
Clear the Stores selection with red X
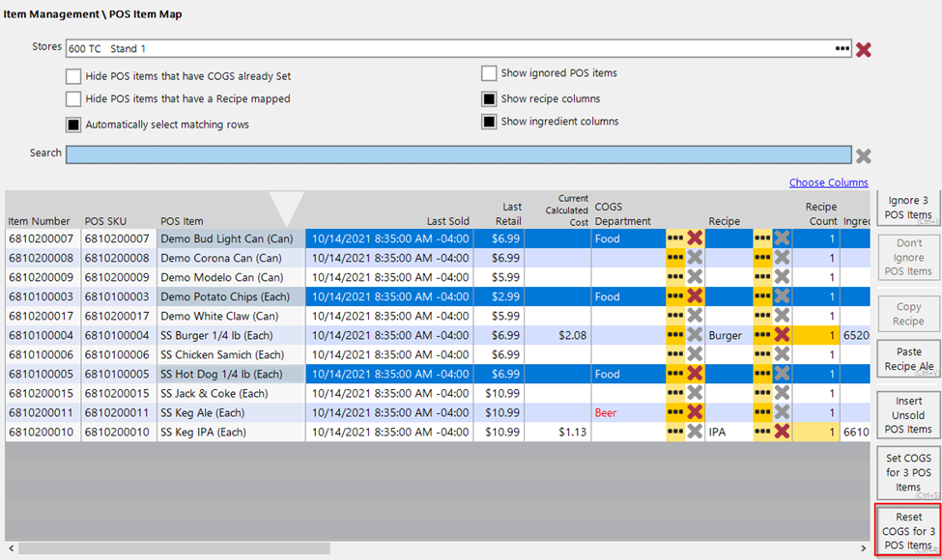pyautogui.click(x=864, y=49)
